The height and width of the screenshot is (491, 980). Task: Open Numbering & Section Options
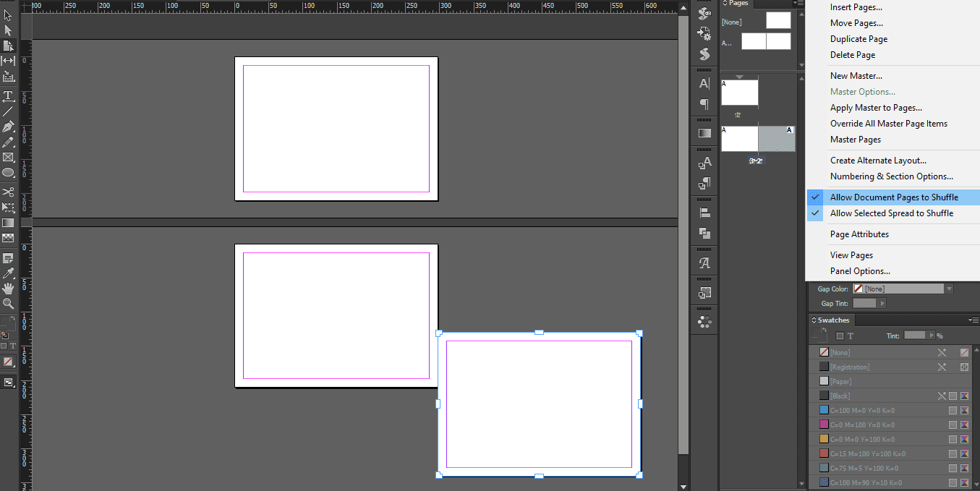click(892, 176)
